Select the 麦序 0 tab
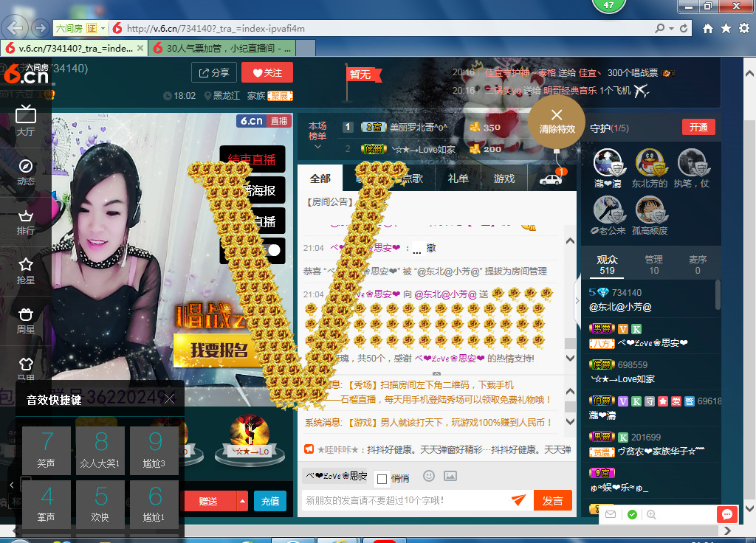 (x=698, y=265)
